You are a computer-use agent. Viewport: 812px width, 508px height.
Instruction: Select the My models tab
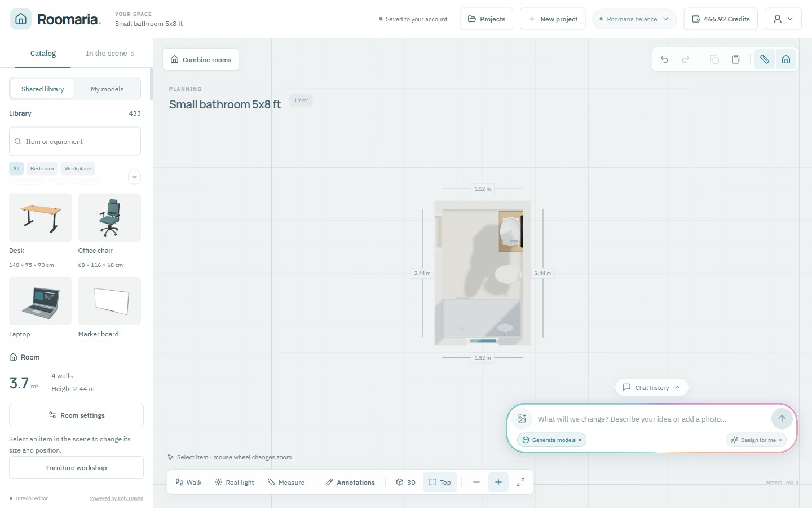click(x=107, y=89)
